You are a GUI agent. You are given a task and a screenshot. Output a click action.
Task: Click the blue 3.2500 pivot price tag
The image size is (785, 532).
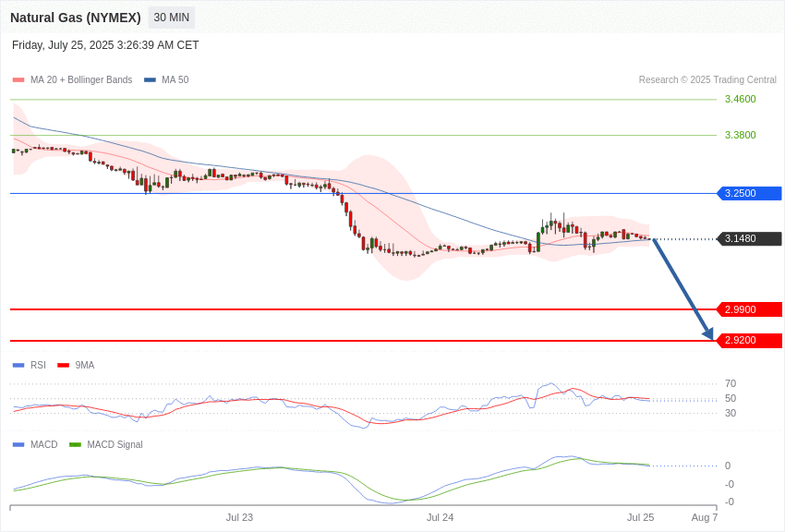tap(749, 193)
